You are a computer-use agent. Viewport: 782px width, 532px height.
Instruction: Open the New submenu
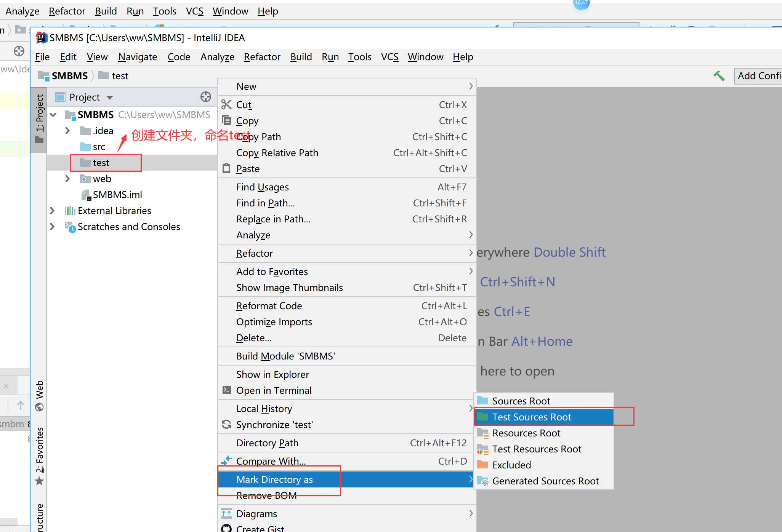point(347,86)
